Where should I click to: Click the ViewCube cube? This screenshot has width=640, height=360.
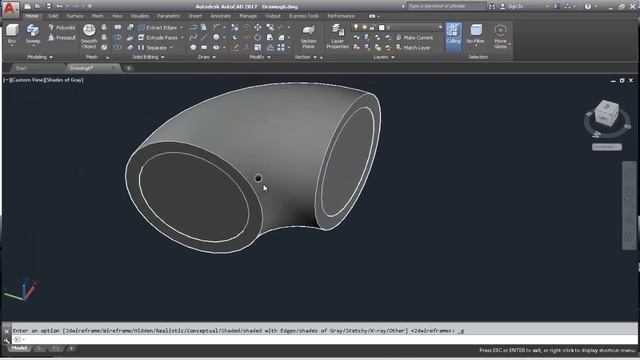click(607, 113)
